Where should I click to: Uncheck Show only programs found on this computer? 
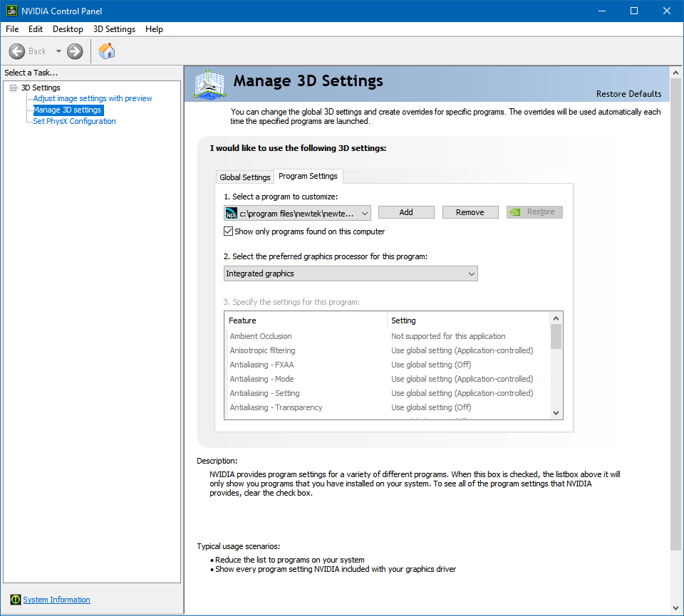coord(229,231)
